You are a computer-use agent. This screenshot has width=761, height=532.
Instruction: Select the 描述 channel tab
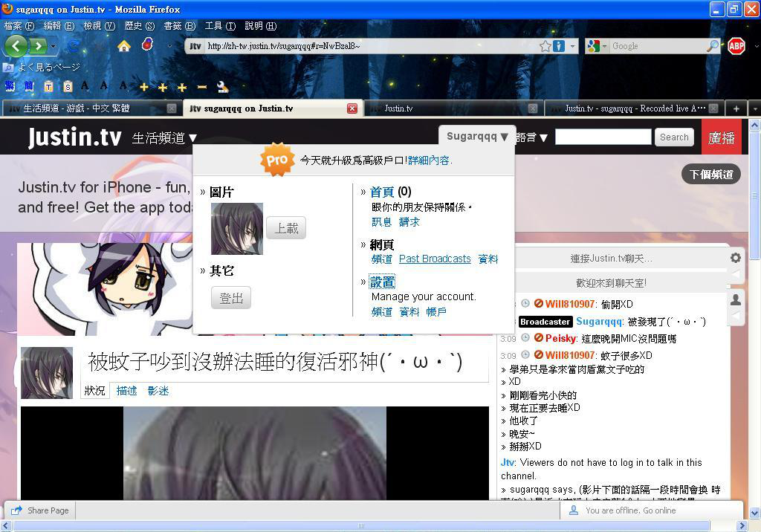pyautogui.click(x=126, y=391)
